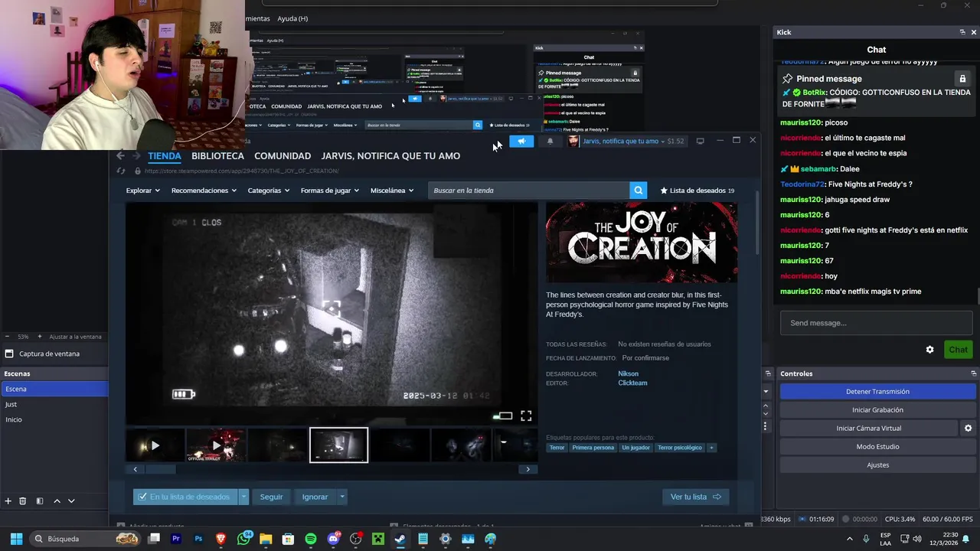
Task: Click the Terror psicológico tag
Action: click(x=679, y=448)
